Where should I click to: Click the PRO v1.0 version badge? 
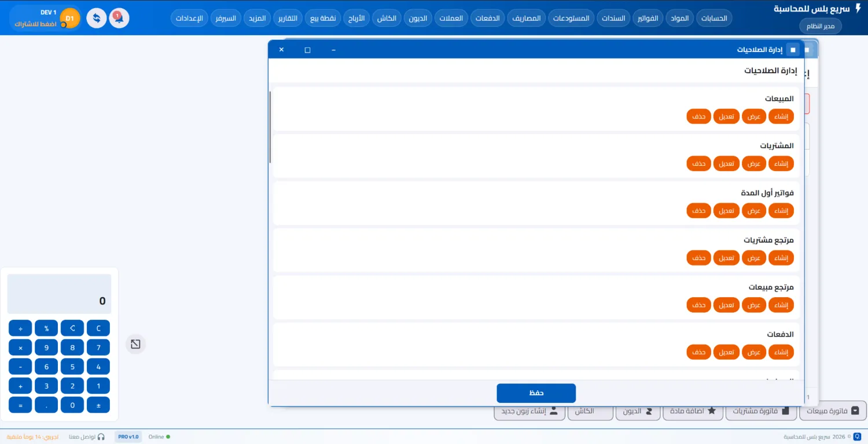pyautogui.click(x=128, y=437)
